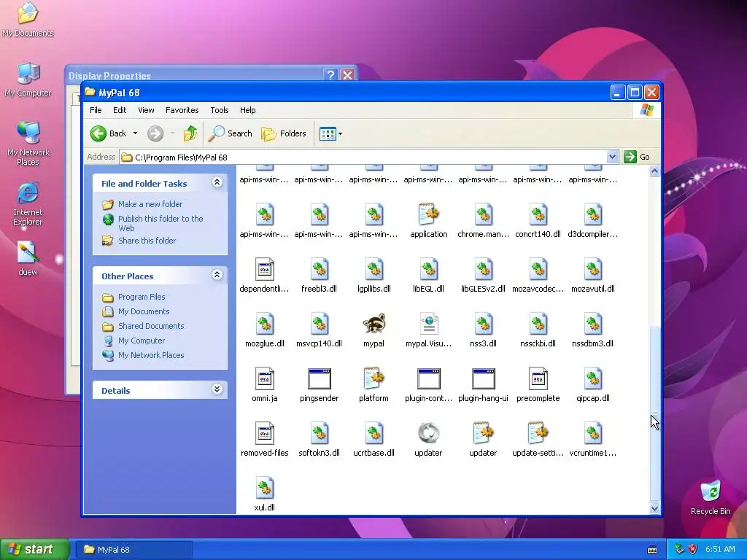Go up one folder level
This screenshot has height=560, width=747.
190,133
